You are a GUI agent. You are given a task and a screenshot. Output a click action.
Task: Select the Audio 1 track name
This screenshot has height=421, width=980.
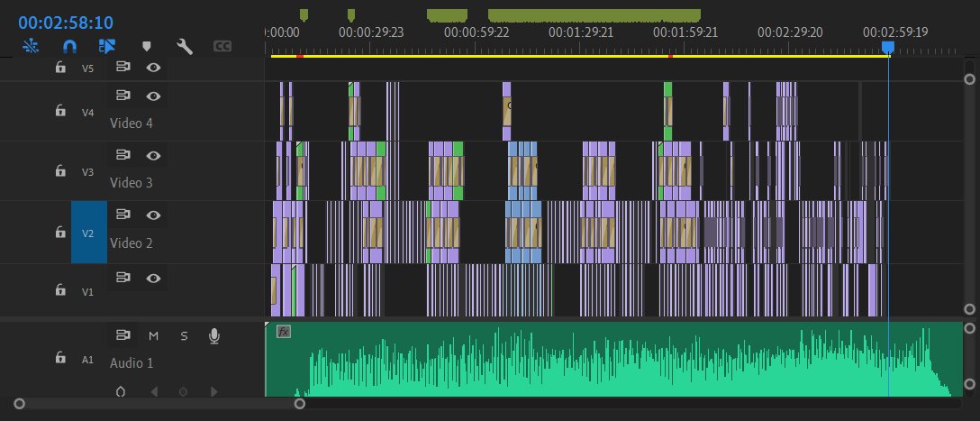click(x=132, y=362)
